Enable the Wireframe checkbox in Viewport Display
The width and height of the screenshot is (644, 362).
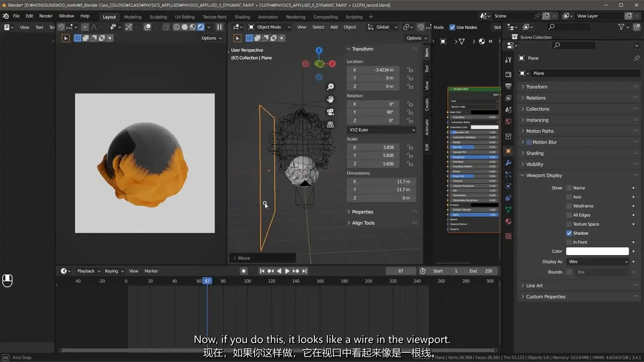(569, 206)
